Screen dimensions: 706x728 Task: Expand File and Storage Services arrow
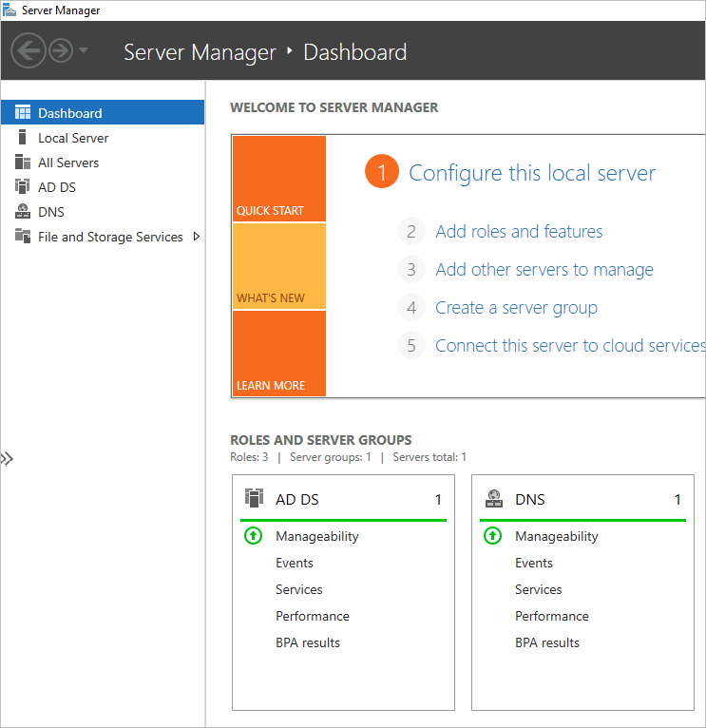[197, 237]
